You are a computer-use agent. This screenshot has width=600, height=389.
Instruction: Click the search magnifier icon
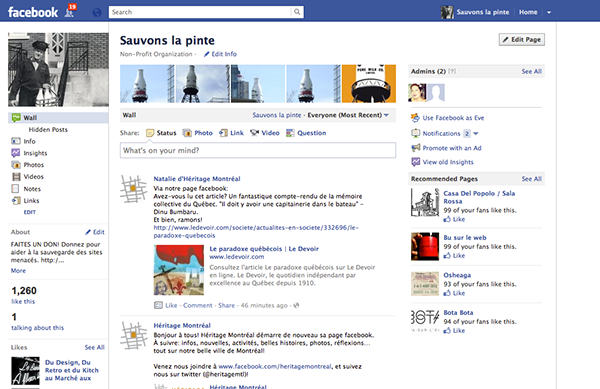297,12
